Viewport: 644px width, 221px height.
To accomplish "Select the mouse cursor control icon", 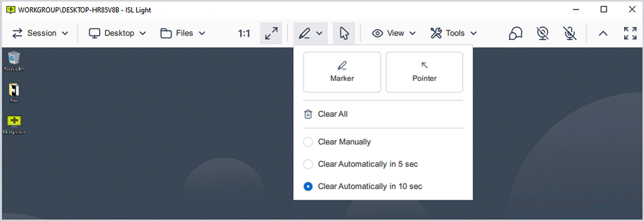I will click(344, 33).
